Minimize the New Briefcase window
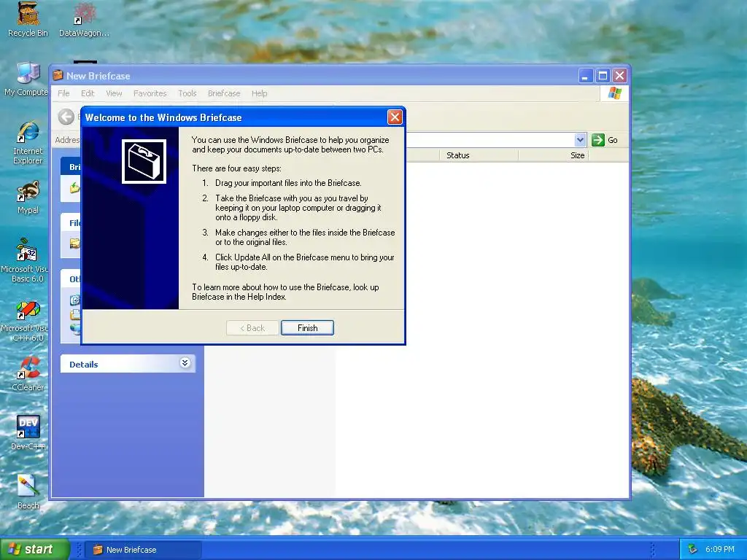The width and height of the screenshot is (747, 560). [585, 76]
